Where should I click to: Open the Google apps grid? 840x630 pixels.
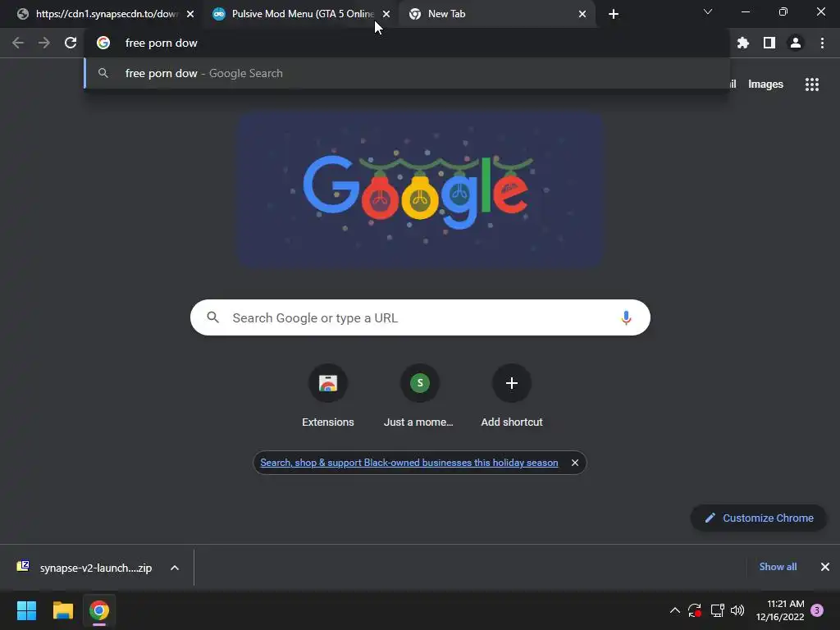(812, 84)
